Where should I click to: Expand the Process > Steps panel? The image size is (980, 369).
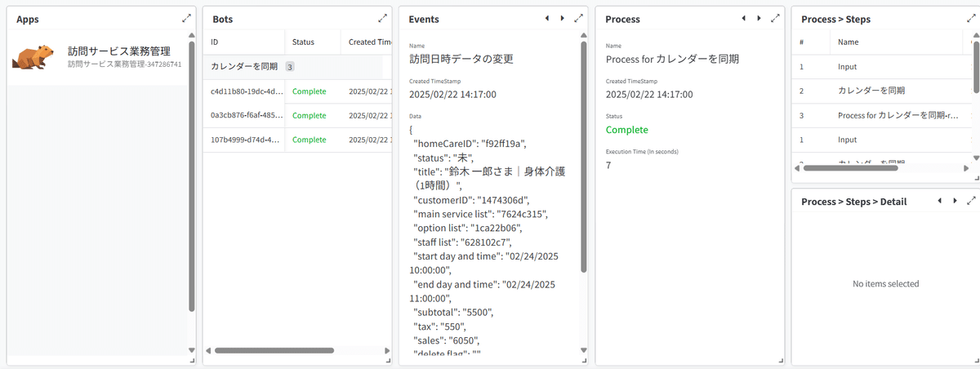[971, 18]
